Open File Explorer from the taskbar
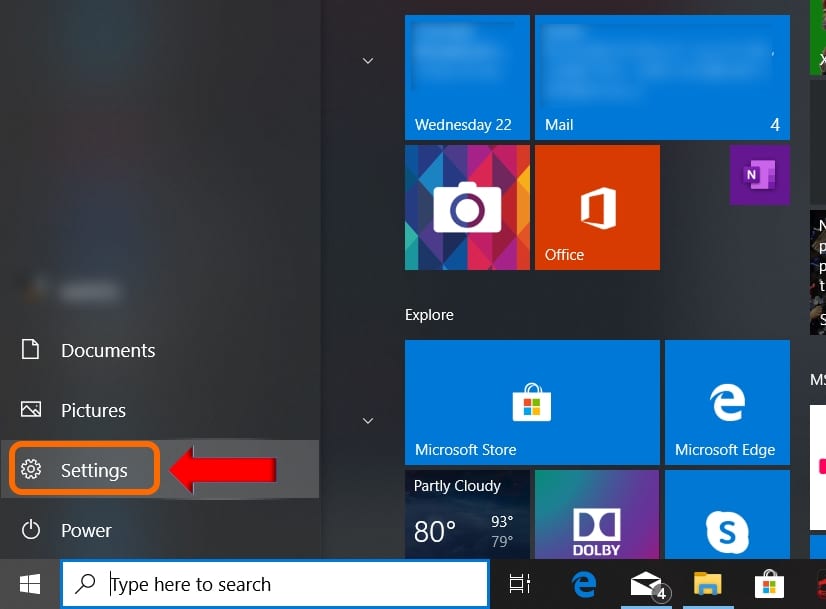 (707, 584)
